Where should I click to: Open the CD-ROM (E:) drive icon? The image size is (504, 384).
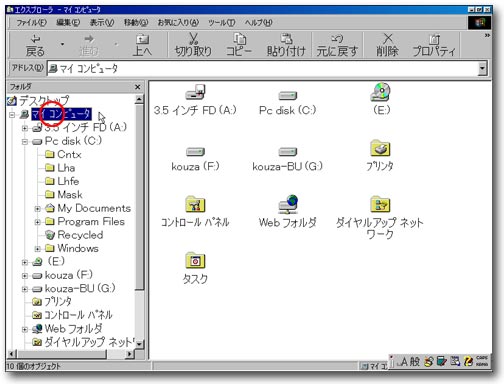coord(381,92)
